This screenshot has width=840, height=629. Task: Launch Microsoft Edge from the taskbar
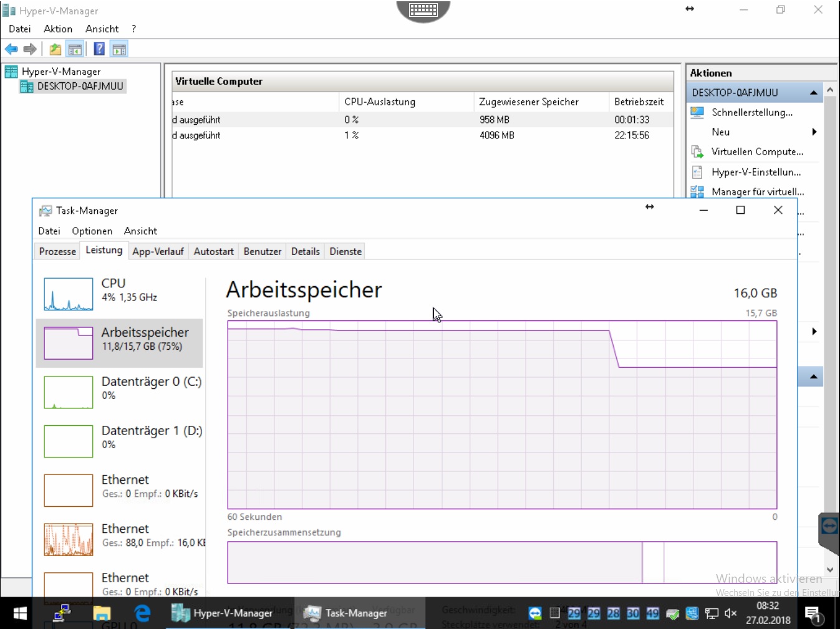(142, 613)
